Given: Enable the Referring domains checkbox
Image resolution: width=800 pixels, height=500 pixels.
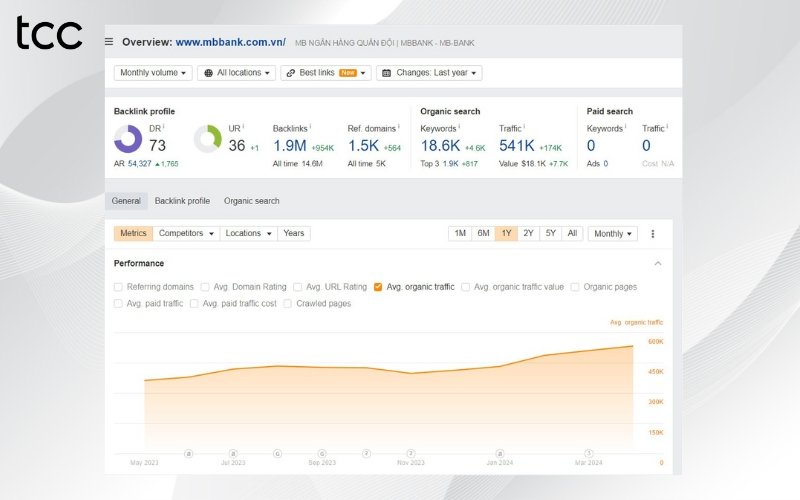Looking at the screenshot, I should coord(118,287).
